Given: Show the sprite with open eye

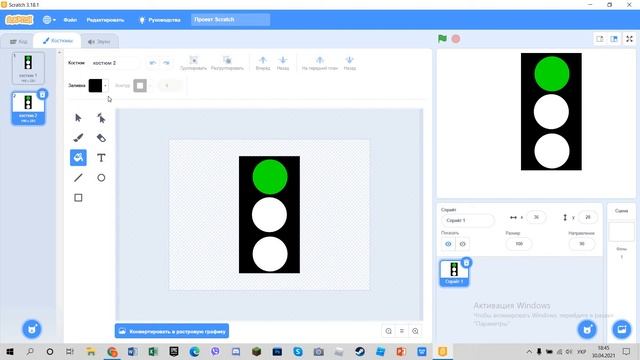Looking at the screenshot, I should [x=448, y=244].
